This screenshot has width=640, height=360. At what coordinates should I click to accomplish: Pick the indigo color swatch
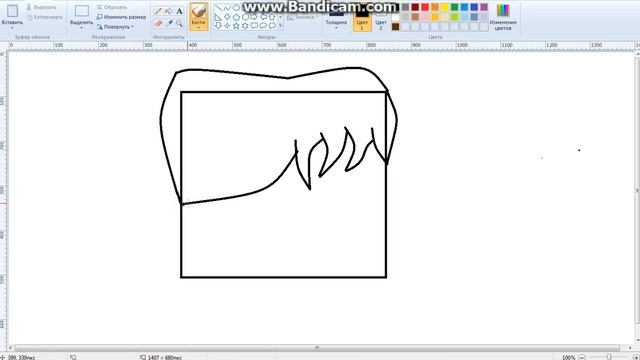(x=474, y=7)
